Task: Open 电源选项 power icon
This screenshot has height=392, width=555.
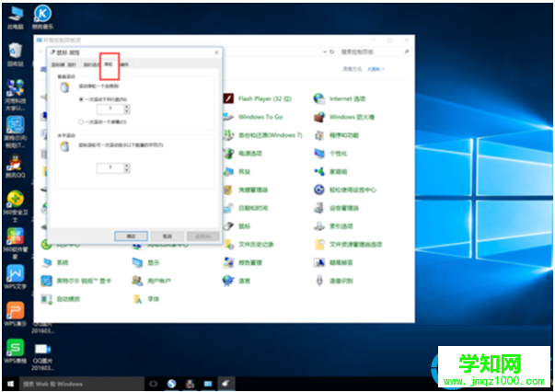Action: point(228,153)
